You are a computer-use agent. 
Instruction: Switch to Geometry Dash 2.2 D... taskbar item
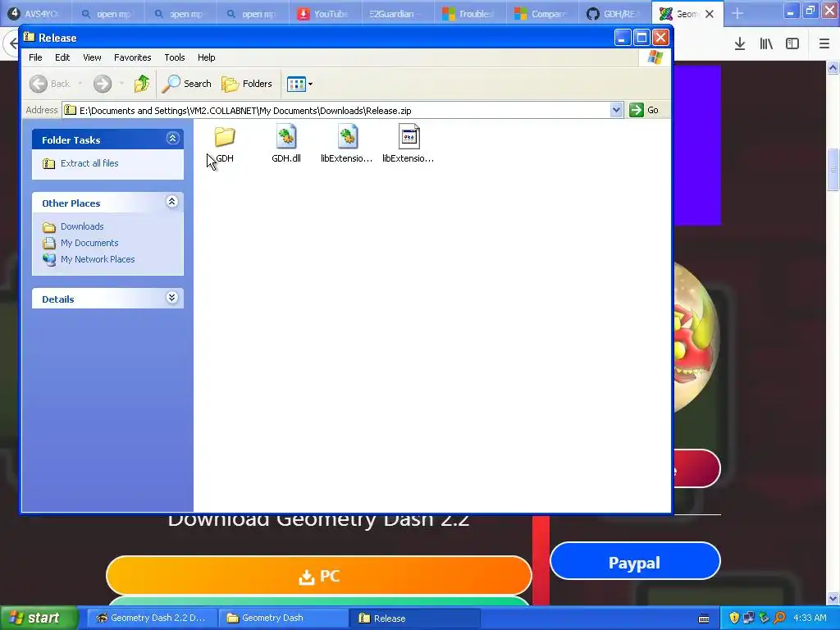pos(152,618)
